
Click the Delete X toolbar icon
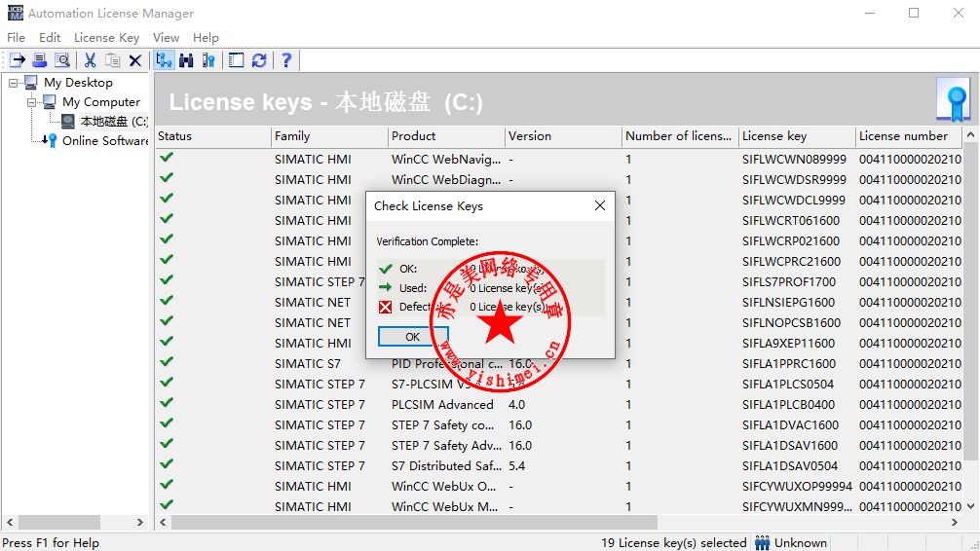point(135,60)
